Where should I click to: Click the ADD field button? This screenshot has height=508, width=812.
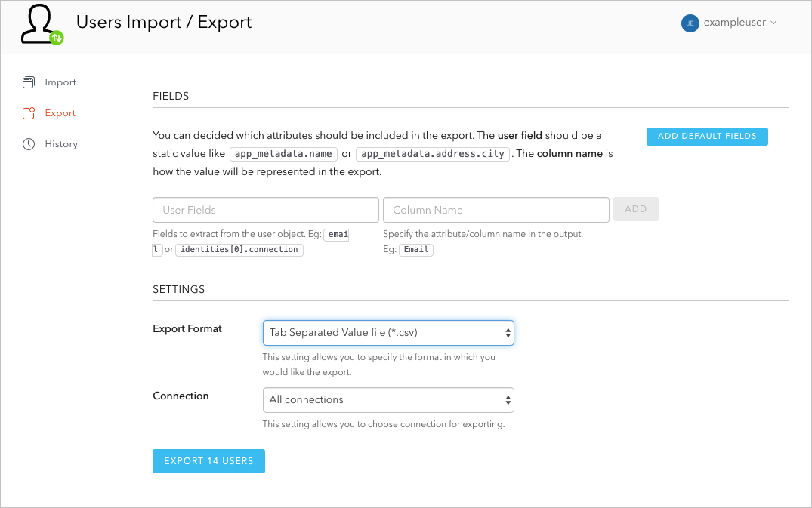coord(635,209)
